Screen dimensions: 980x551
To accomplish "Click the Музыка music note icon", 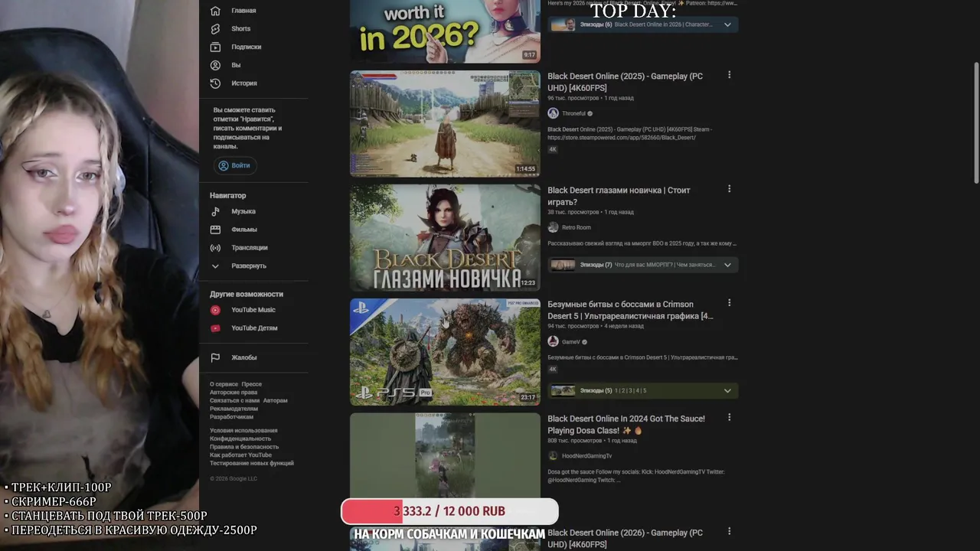I will pos(215,211).
